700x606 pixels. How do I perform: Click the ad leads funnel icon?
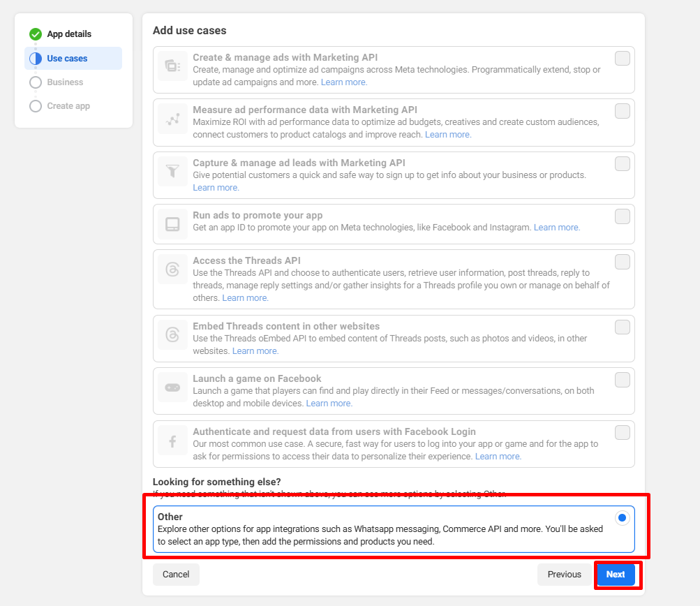point(172,172)
